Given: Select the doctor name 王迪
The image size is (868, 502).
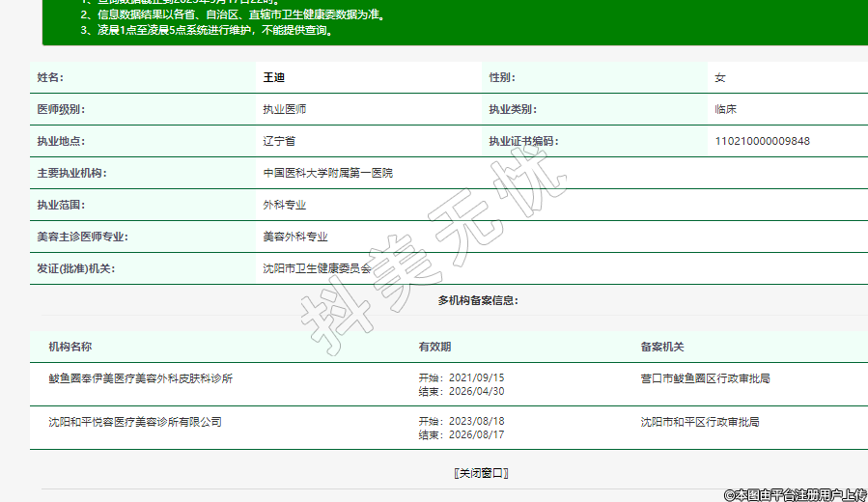Looking at the screenshot, I should coord(274,77).
